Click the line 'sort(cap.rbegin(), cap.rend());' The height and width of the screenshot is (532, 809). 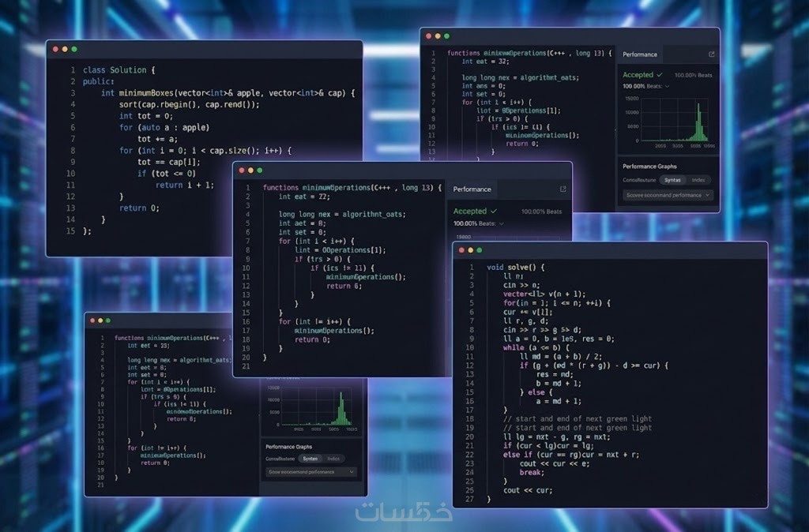point(190,104)
